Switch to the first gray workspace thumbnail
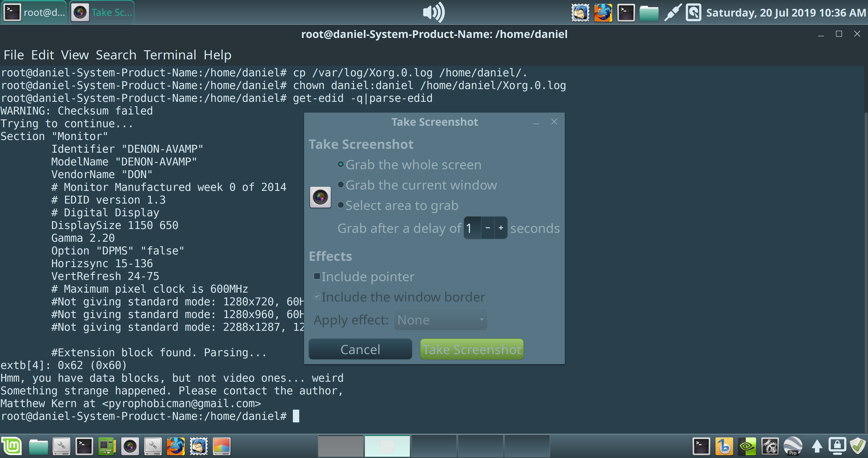The height and width of the screenshot is (458, 868). tap(341, 446)
